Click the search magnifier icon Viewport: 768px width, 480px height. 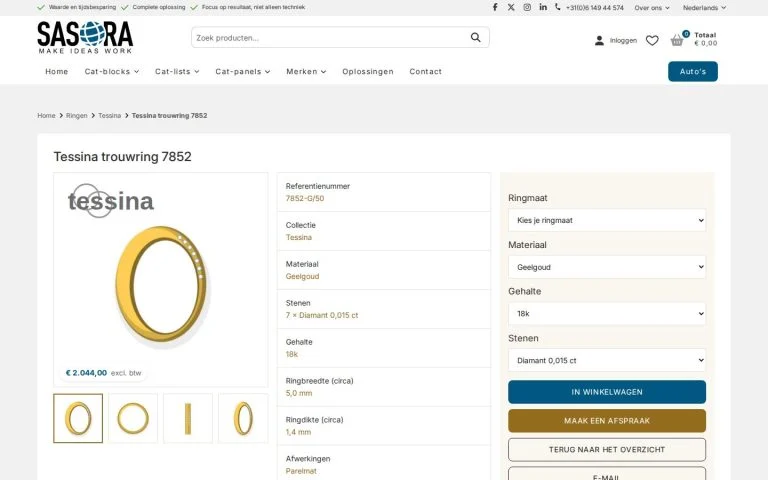tap(476, 37)
